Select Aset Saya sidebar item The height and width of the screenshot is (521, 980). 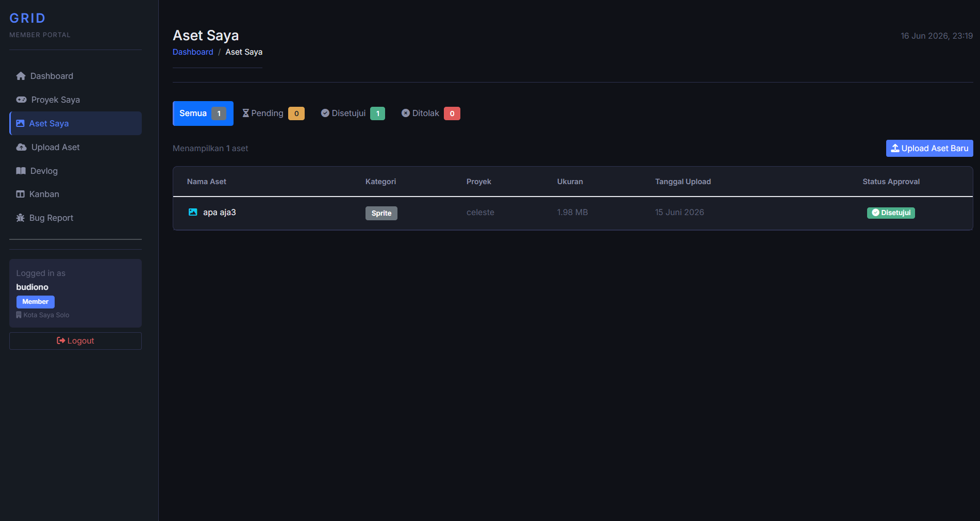(75, 123)
